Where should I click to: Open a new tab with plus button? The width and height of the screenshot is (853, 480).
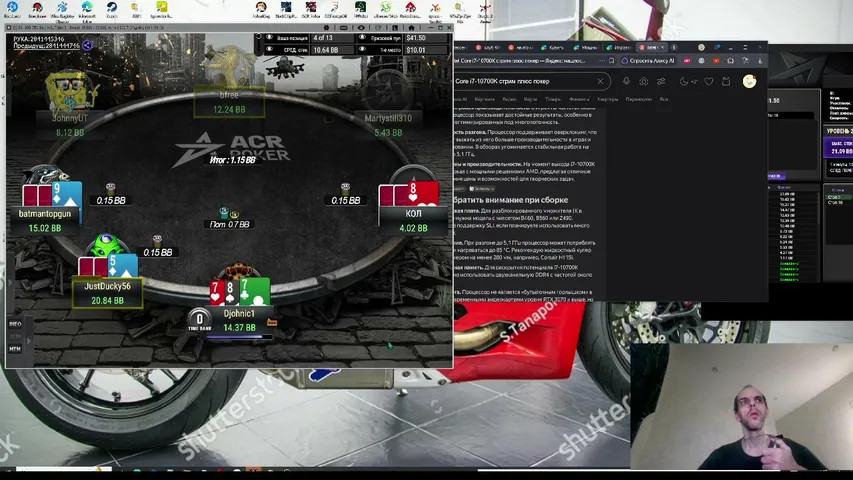coord(674,48)
